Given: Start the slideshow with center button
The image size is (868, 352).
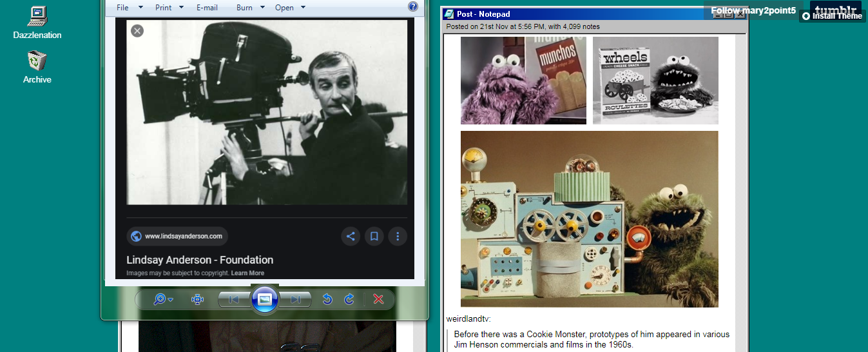Looking at the screenshot, I should coord(264,299).
